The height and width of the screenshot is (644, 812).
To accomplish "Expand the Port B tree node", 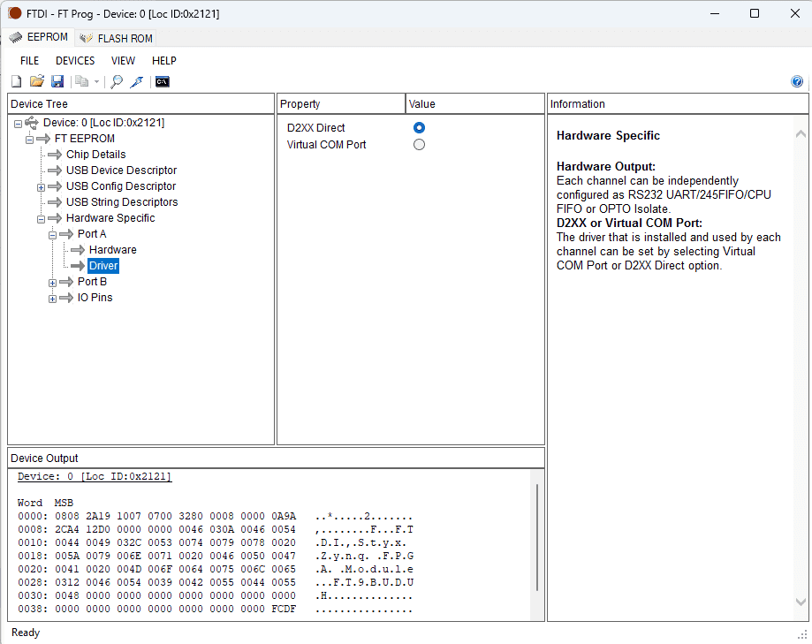I will tap(52, 283).
